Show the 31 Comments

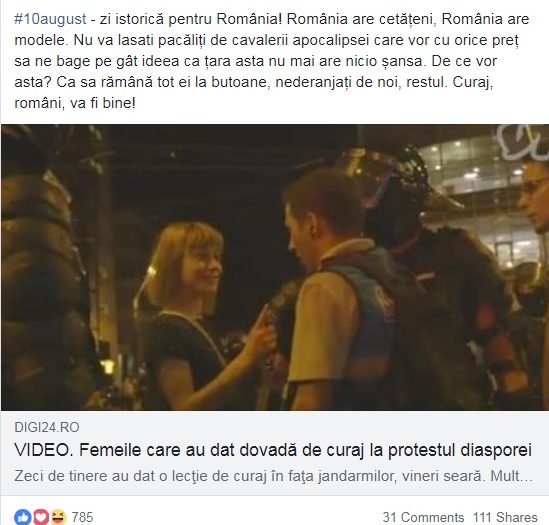pos(423,517)
